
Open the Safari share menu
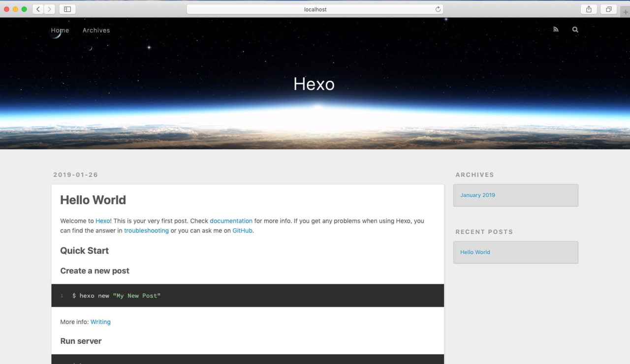(589, 9)
